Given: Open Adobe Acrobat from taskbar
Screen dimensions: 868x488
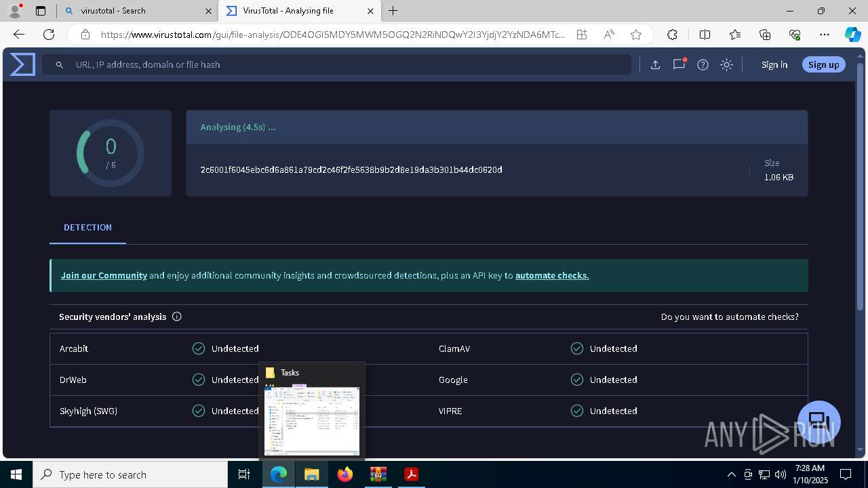Looking at the screenshot, I should 411,474.
